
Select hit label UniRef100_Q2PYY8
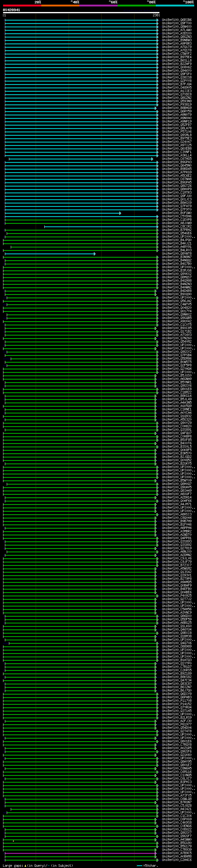176,81
